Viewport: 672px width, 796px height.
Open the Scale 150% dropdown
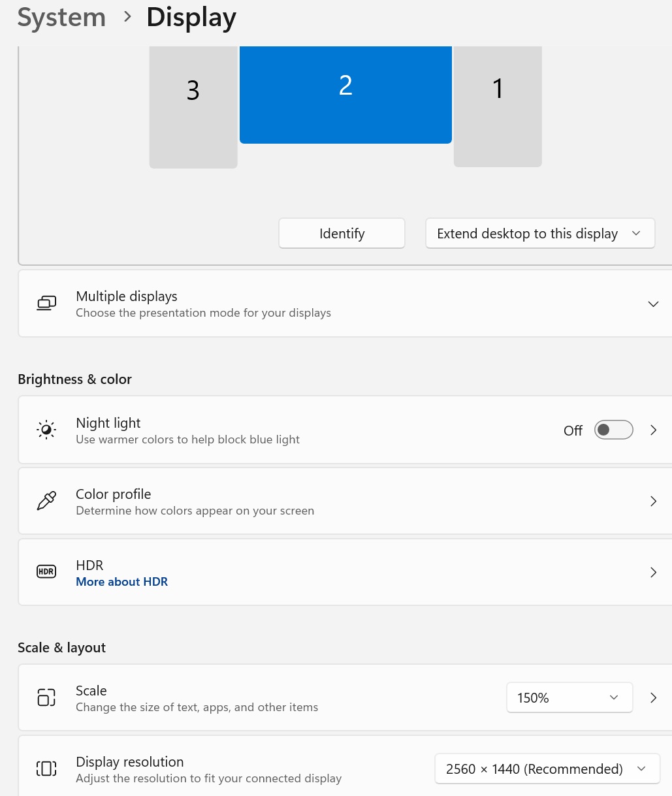pos(569,697)
